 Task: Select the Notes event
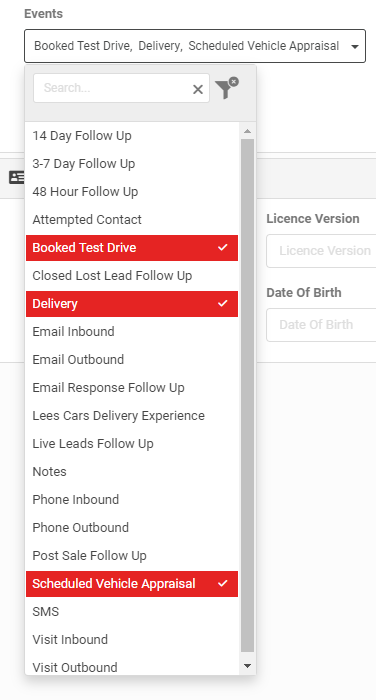(132, 472)
